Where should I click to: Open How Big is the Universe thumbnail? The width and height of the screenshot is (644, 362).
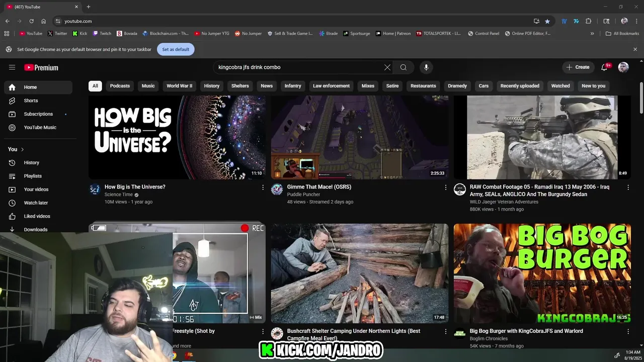click(177, 137)
